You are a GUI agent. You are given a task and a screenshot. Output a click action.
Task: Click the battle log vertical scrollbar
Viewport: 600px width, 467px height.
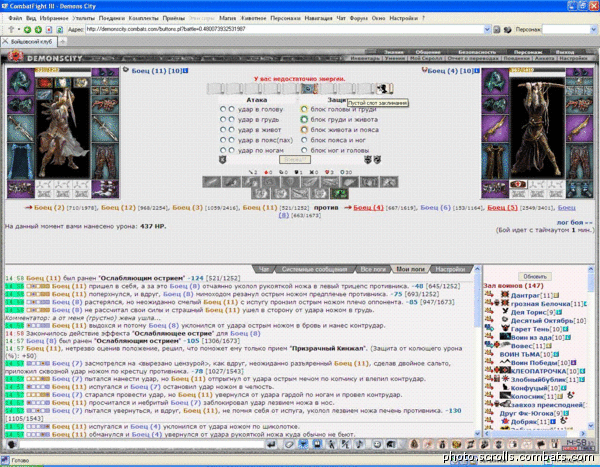click(x=477, y=351)
